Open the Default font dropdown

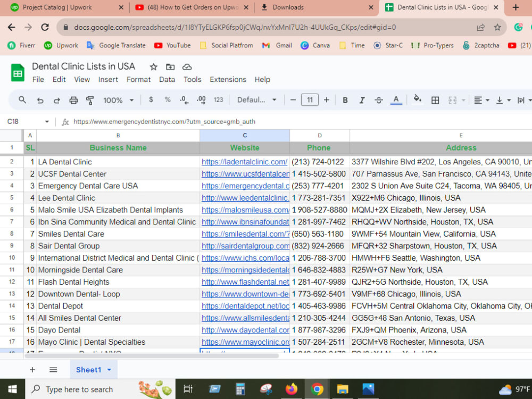257,100
